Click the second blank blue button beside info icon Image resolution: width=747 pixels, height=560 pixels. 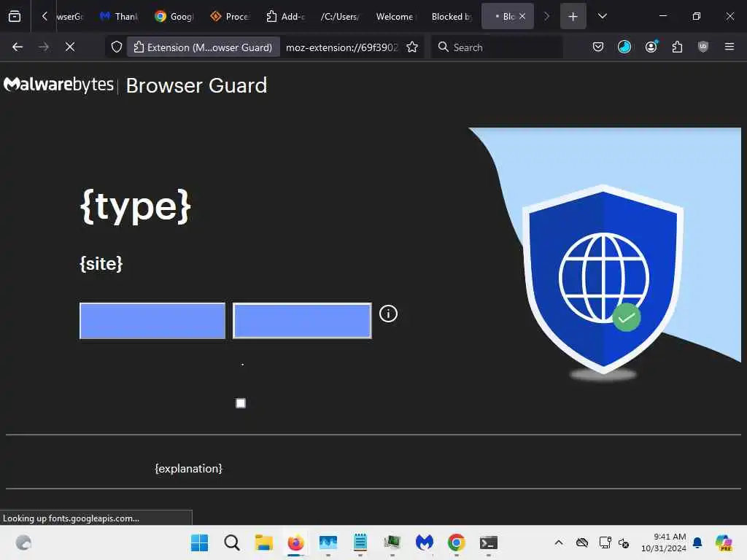(302, 321)
